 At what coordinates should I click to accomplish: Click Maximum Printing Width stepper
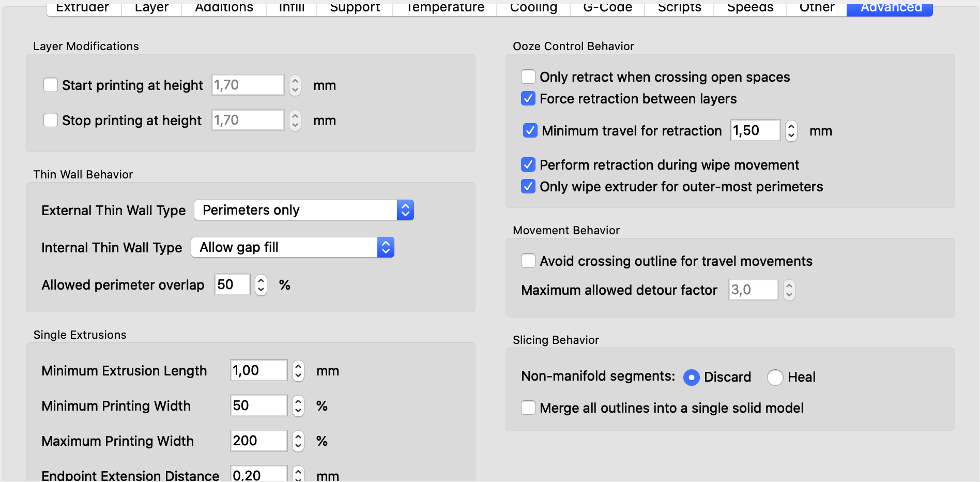pyautogui.click(x=298, y=441)
